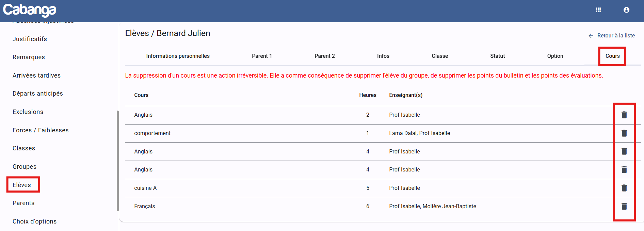Click trash icon for comportement course

(x=624, y=133)
